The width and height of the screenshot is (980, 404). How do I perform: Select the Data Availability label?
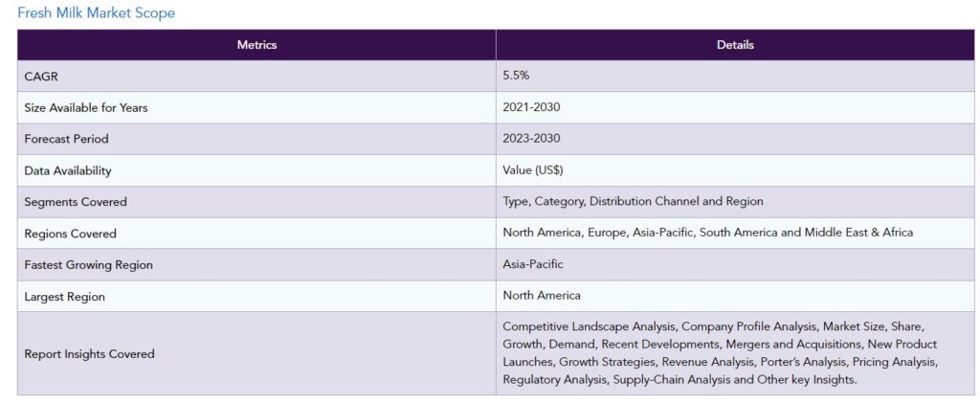68,170
